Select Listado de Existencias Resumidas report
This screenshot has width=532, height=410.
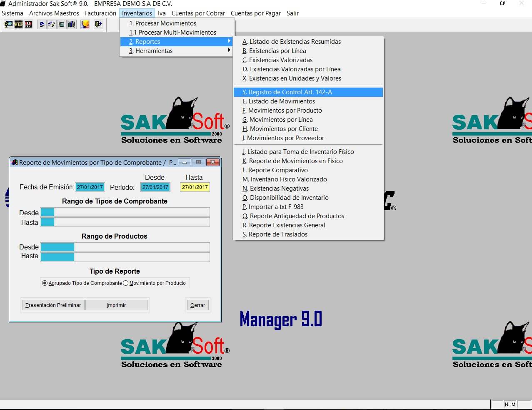pyautogui.click(x=308, y=42)
